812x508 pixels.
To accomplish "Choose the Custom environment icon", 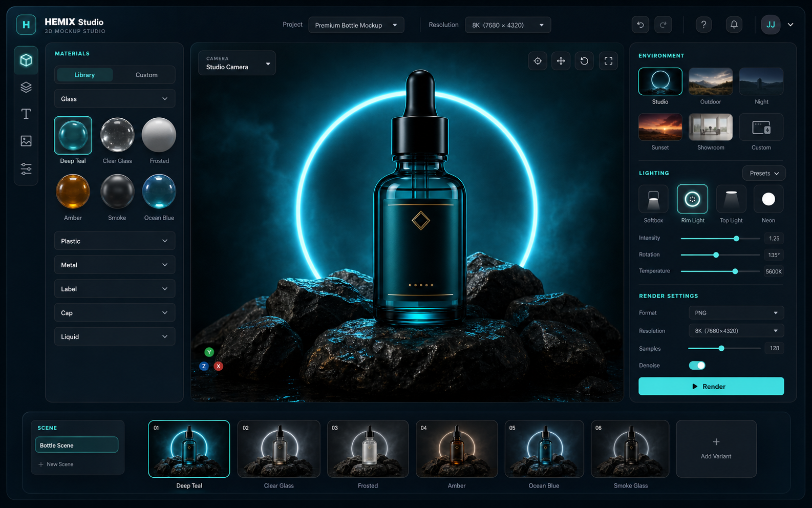I will click(761, 127).
